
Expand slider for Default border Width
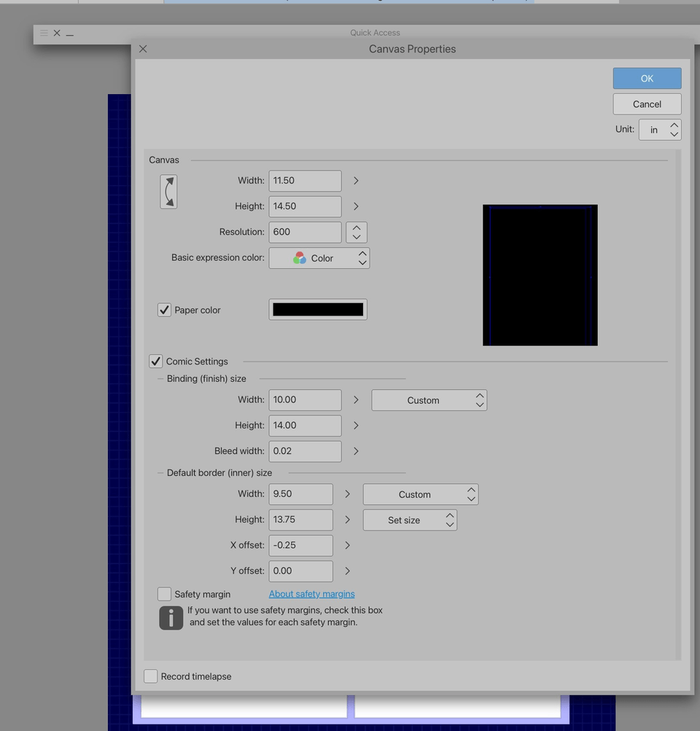coord(347,494)
